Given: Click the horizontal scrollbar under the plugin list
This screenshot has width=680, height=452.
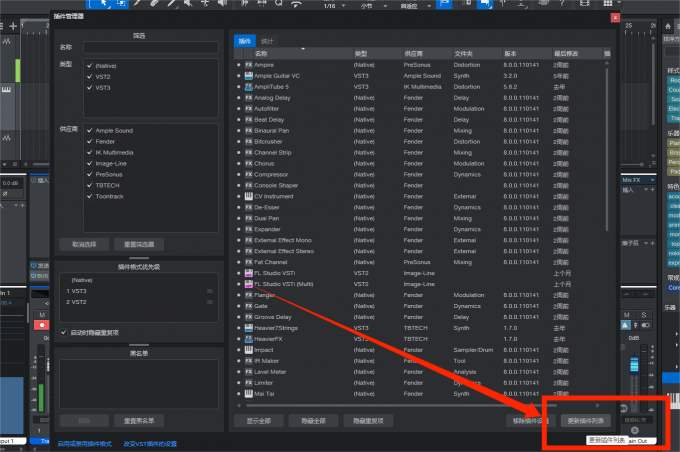Looking at the screenshot, I should pos(400,404).
